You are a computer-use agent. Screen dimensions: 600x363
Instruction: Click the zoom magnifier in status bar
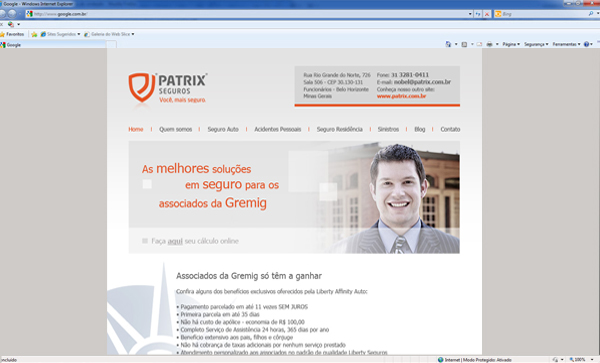[572, 360]
